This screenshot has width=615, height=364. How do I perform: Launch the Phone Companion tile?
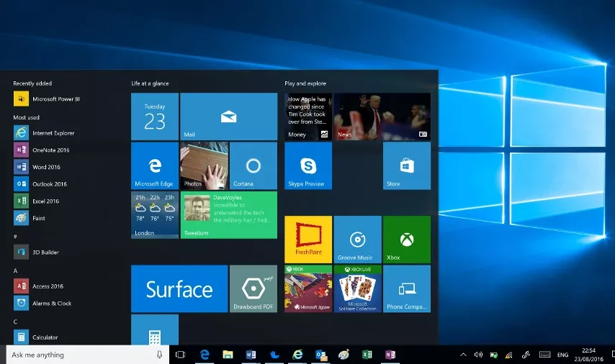coord(407,288)
